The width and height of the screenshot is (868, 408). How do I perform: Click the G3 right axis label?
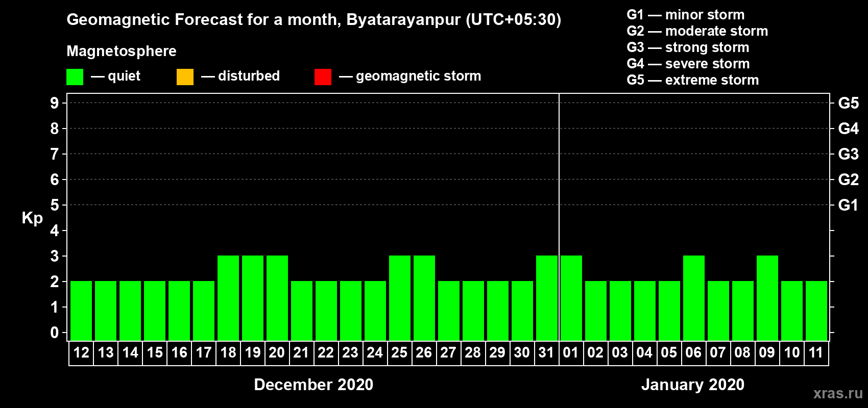(x=849, y=154)
